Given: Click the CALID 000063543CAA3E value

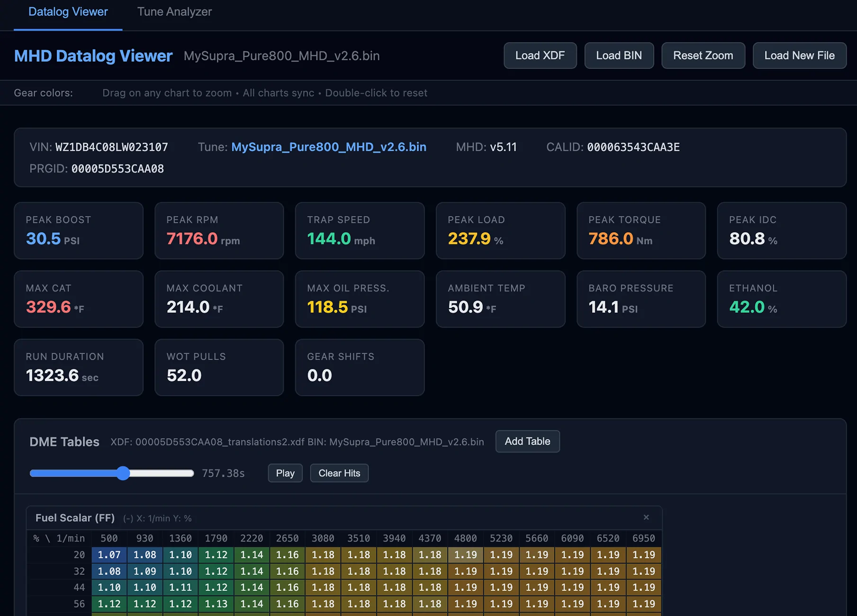Looking at the screenshot, I should point(633,147).
